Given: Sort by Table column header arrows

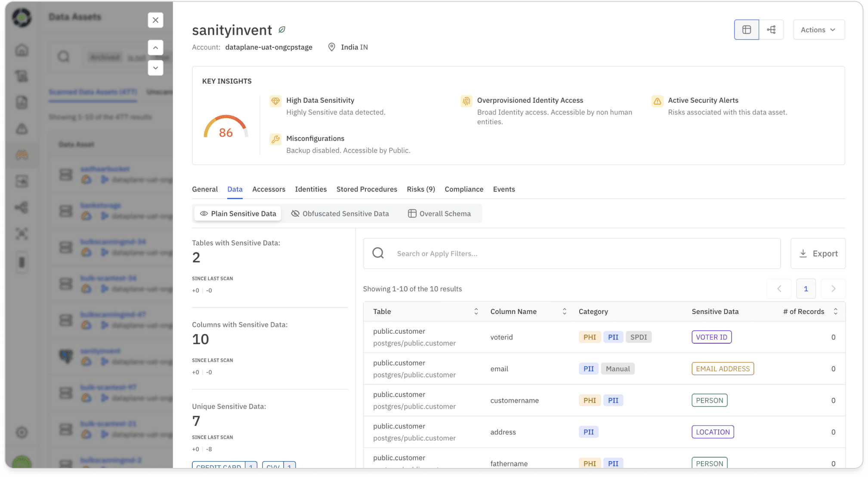Looking at the screenshot, I should pos(476,311).
